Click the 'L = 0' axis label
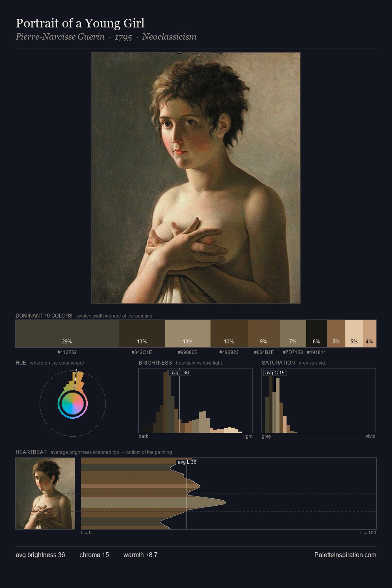 point(86,533)
